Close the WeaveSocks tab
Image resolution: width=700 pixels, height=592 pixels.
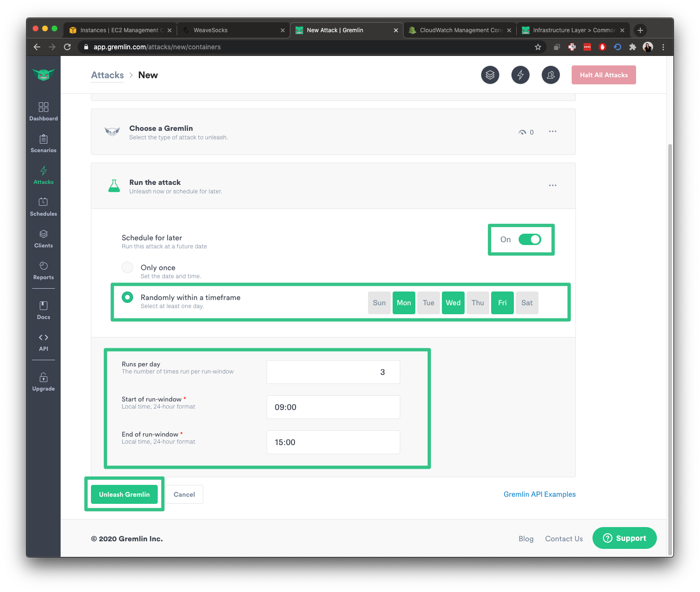point(283,30)
